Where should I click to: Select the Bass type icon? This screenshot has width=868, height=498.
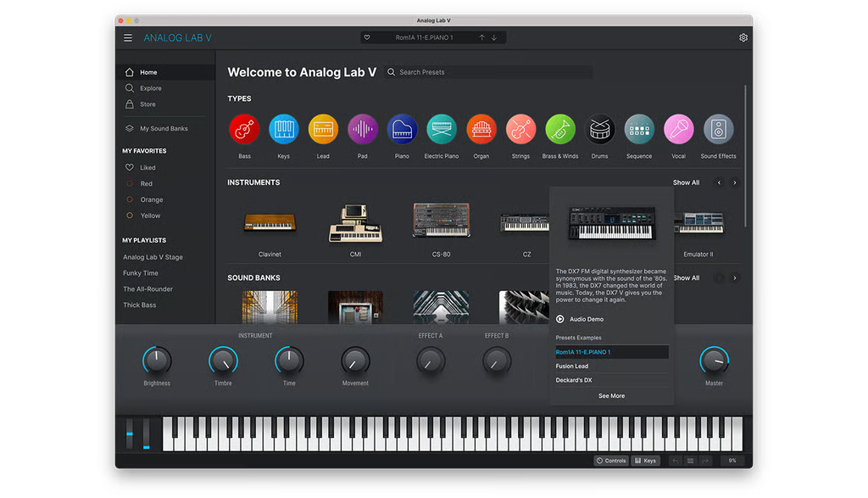coord(244,130)
